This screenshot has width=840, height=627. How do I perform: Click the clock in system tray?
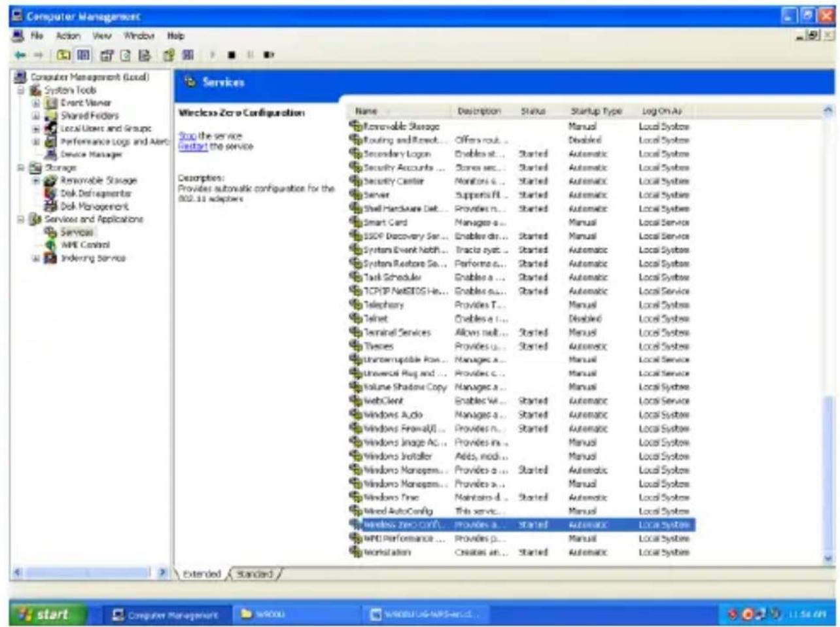point(808,615)
